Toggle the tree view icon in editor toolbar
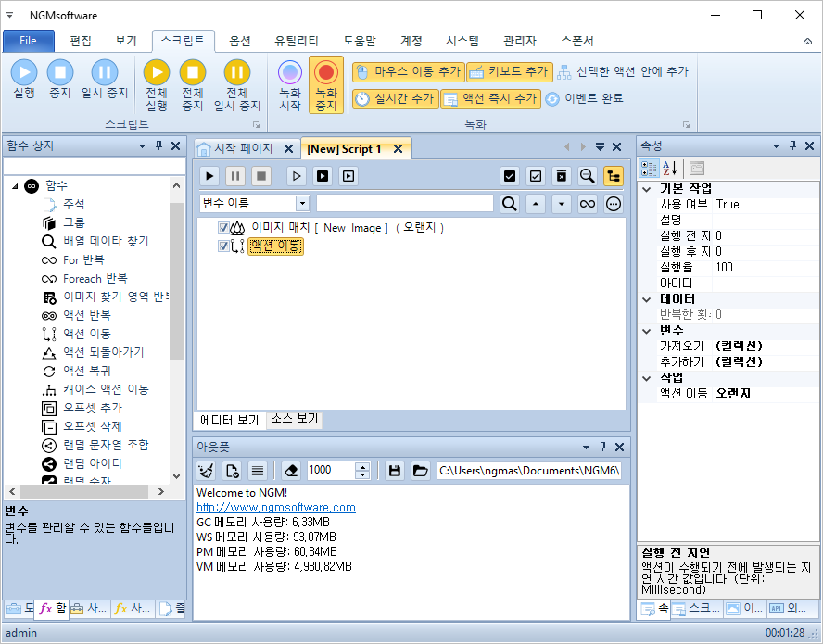 click(x=613, y=176)
